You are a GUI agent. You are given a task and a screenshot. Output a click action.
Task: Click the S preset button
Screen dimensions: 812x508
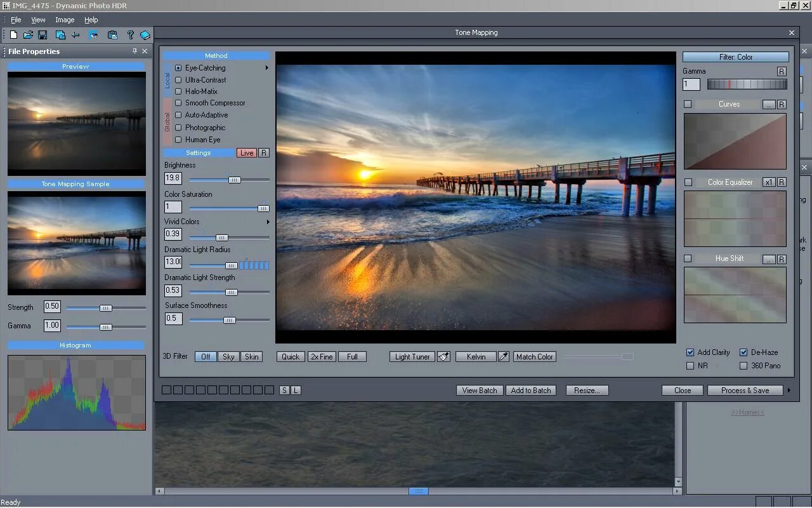pyautogui.click(x=284, y=390)
